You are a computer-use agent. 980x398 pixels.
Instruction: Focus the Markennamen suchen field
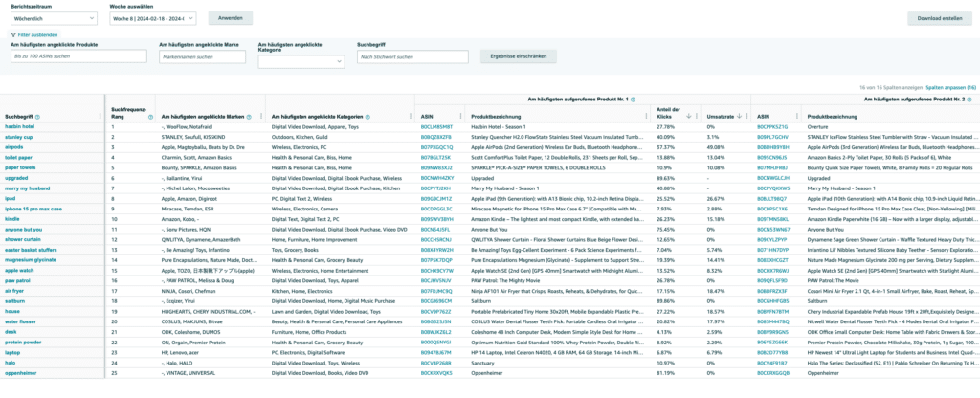point(203,56)
